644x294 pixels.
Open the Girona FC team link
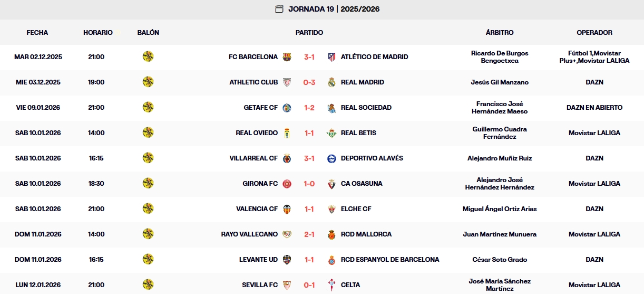pos(260,184)
